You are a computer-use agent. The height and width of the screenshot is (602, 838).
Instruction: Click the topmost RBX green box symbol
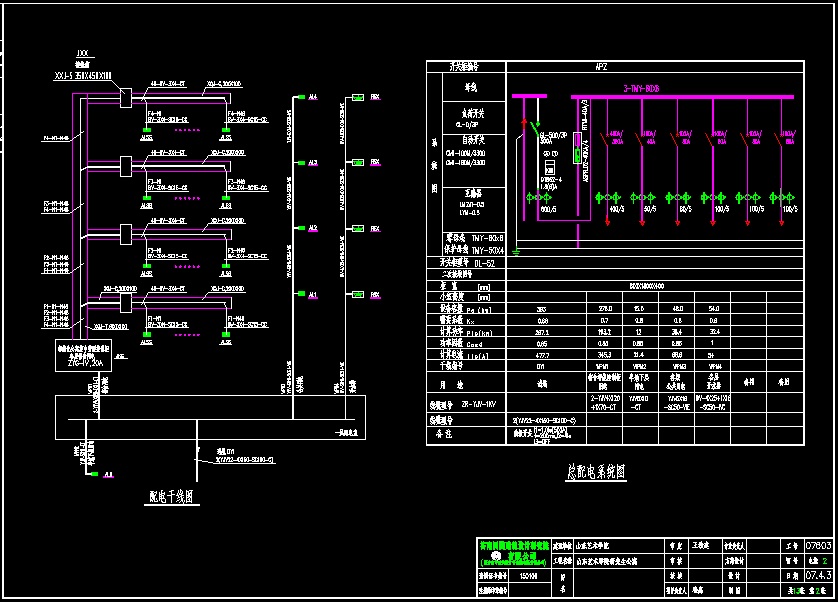359,97
